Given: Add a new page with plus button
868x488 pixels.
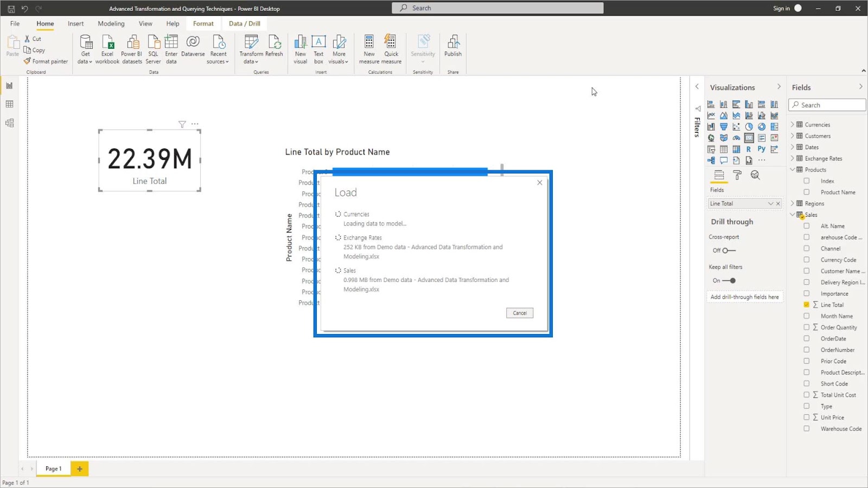Looking at the screenshot, I should (x=80, y=469).
